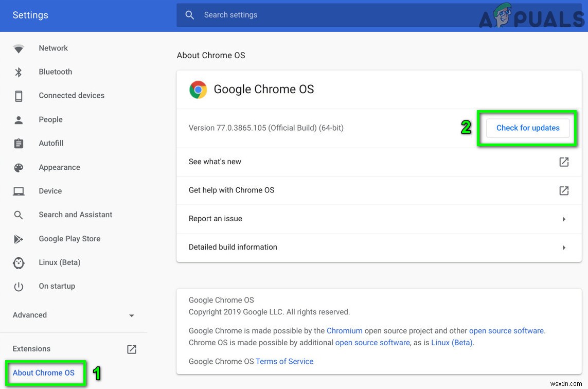The width and height of the screenshot is (588, 389).
Task: Click the search magnifier in the top bar
Action: point(190,14)
